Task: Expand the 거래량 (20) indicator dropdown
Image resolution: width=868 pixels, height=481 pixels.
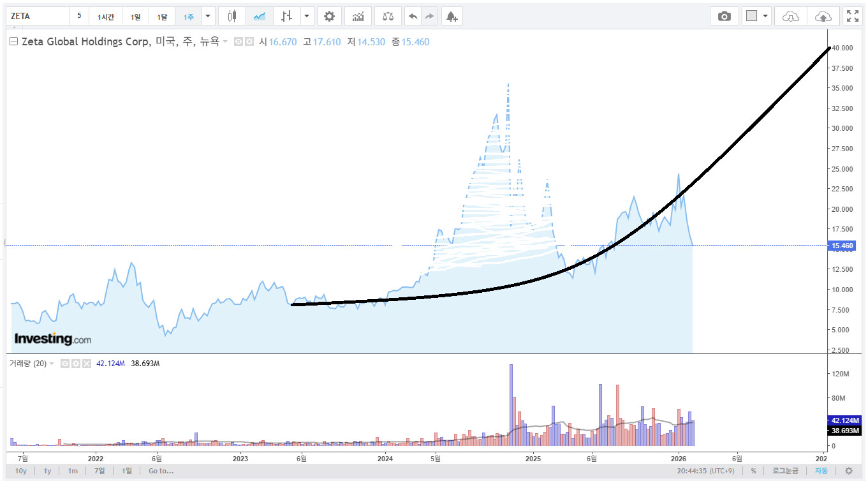Action: [x=52, y=364]
